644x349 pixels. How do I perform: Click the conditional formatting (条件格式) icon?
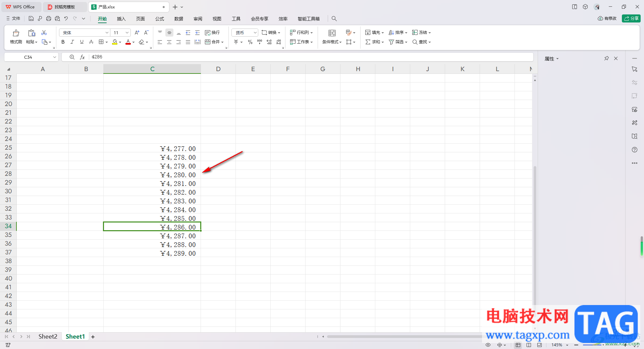(332, 33)
